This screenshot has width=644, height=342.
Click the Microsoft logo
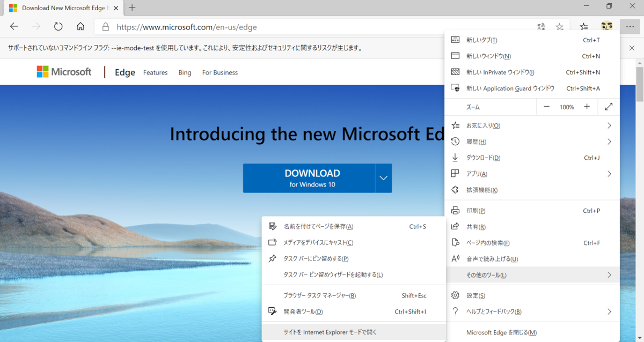coord(64,72)
